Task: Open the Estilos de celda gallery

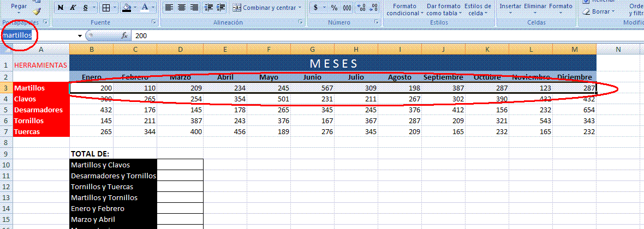Action: pos(478,9)
